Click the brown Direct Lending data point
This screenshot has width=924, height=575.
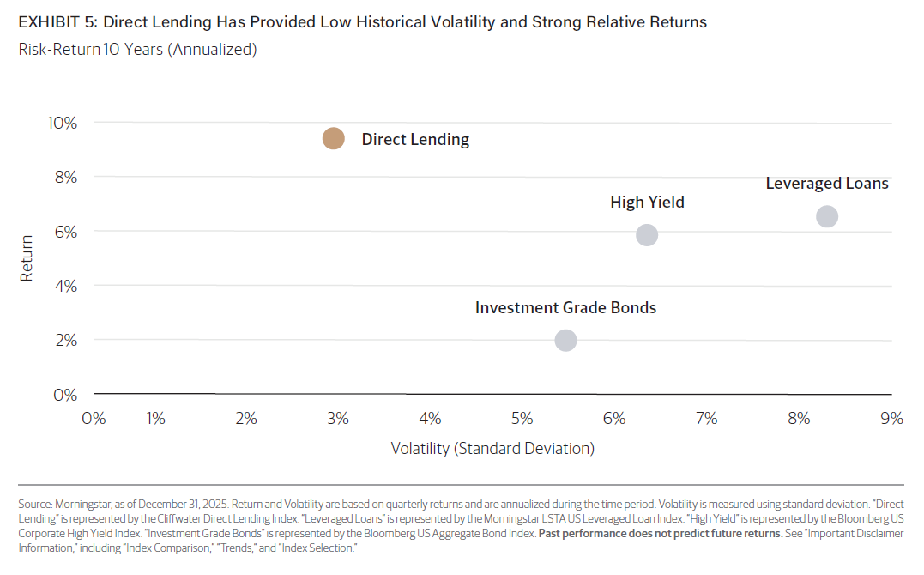pos(334,138)
